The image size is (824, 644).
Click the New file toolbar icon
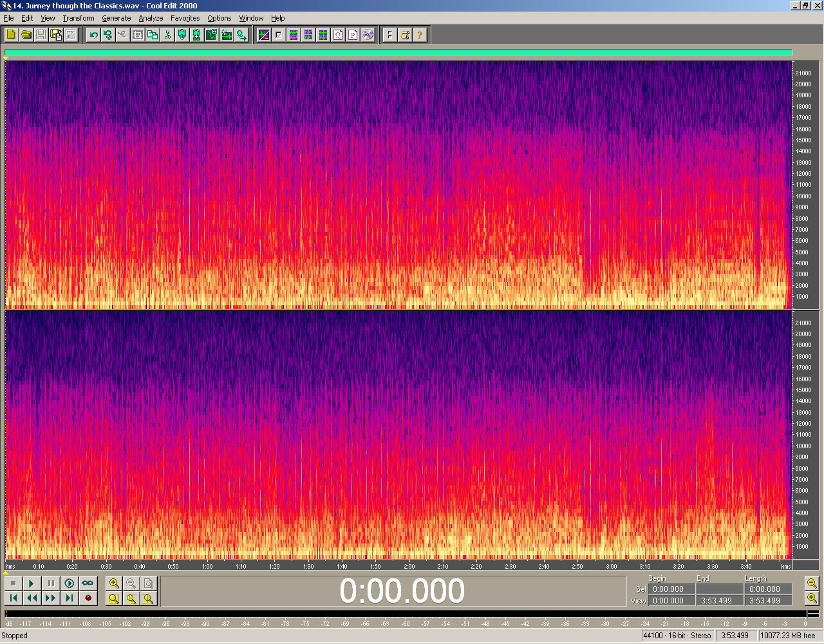(11, 35)
